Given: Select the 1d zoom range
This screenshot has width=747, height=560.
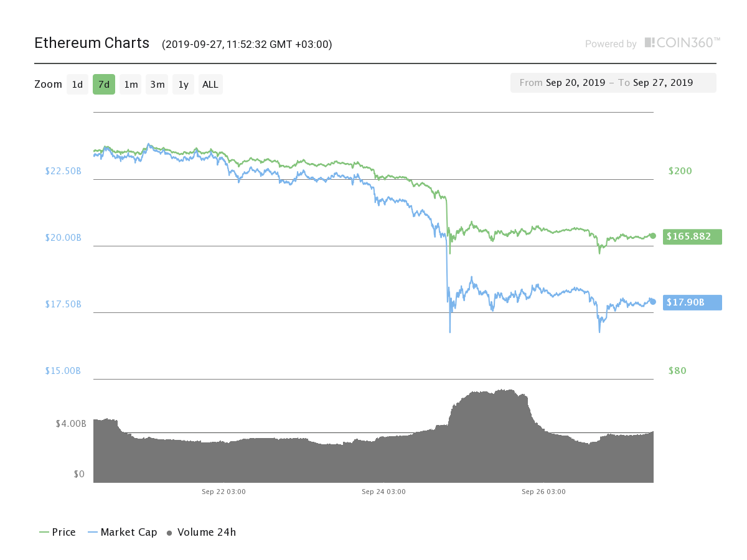Looking at the screenshot, I should click(x=77, y=84).
